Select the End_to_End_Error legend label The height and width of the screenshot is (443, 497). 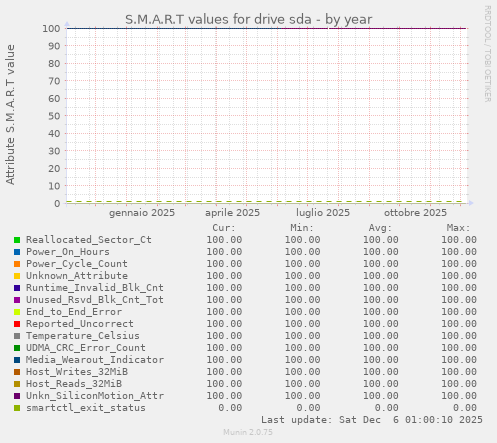click(74, 312)
